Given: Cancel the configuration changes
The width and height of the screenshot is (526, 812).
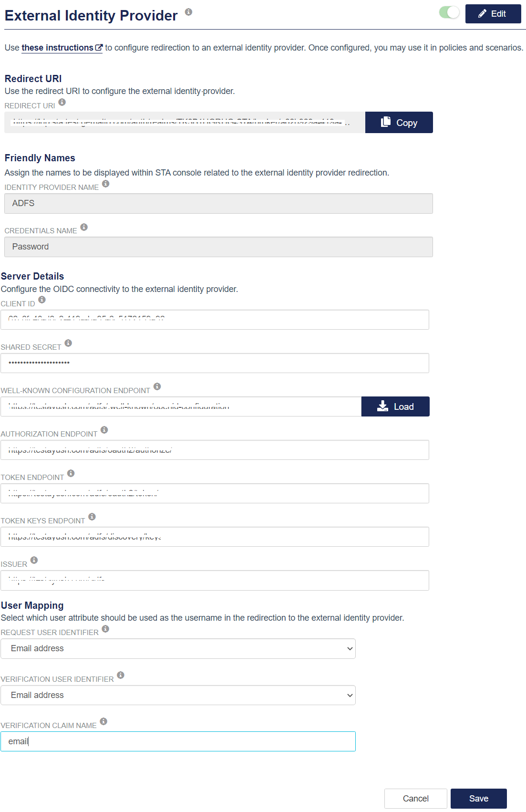Looking at the screenshot, I should point(415,799).
